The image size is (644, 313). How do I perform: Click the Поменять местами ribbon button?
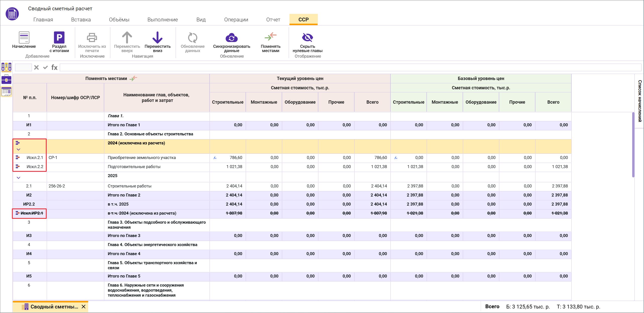(270, 42)
